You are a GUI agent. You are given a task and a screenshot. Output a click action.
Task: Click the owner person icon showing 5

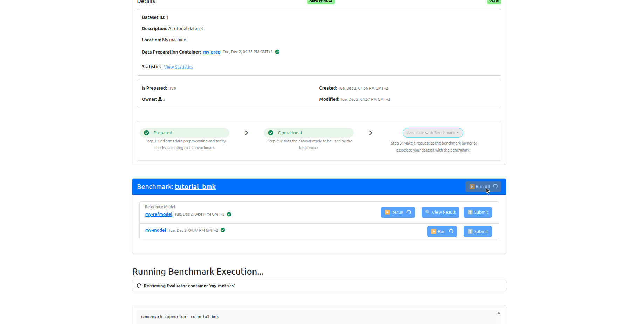pos(160,99)
